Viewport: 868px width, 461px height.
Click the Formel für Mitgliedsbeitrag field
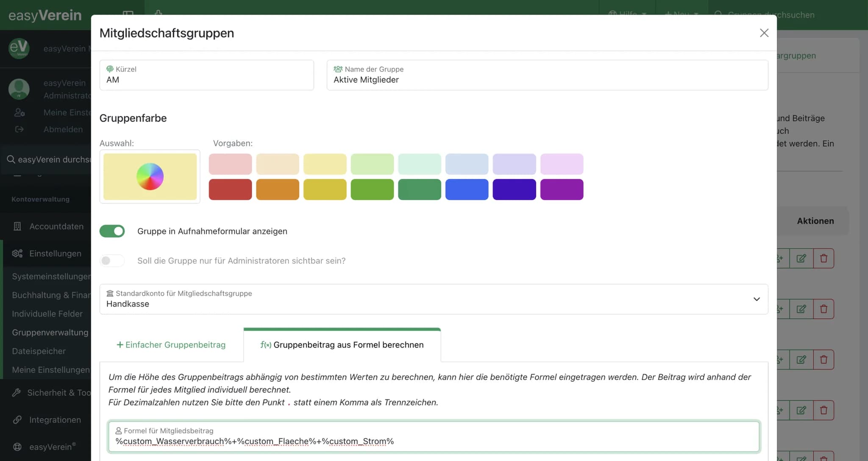(x=434, y=436)
